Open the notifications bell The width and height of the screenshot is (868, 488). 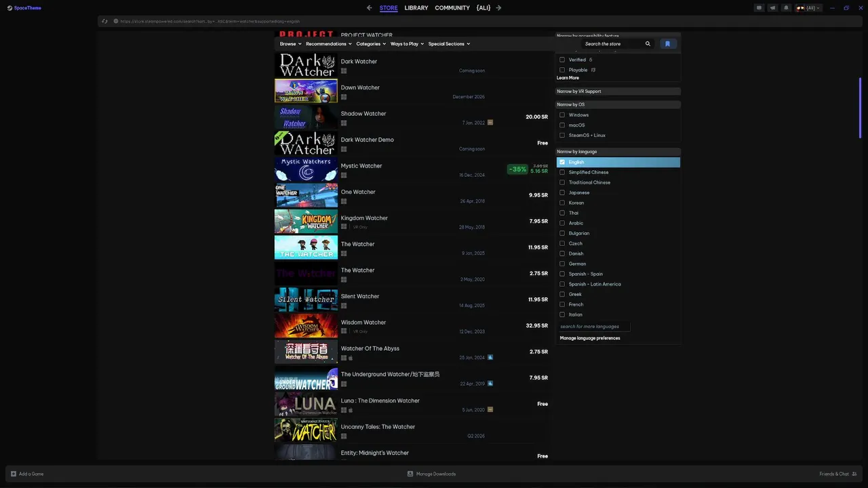tap(786, 8)
